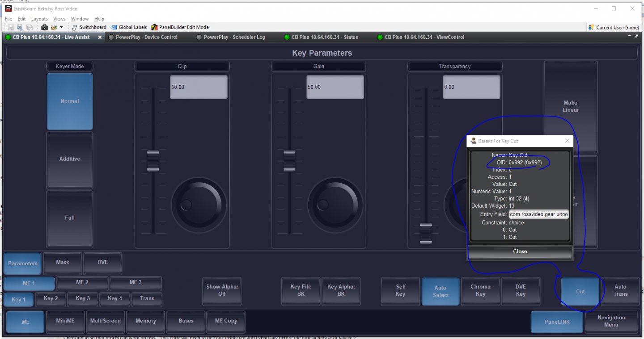Click the Key Fill: BK button
Screen dimensions: 644x339
click(301, 291)
